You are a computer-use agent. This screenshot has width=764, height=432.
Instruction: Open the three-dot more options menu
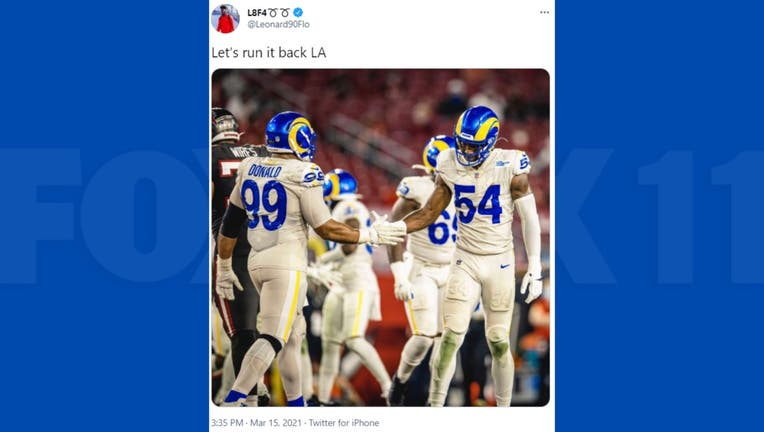(544, 13)
